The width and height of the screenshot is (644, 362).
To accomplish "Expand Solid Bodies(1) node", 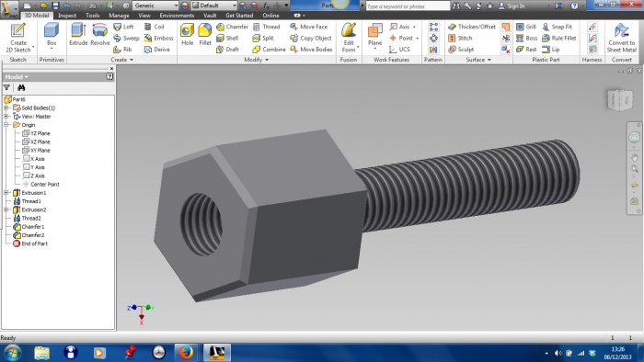I will coord(6,107).
